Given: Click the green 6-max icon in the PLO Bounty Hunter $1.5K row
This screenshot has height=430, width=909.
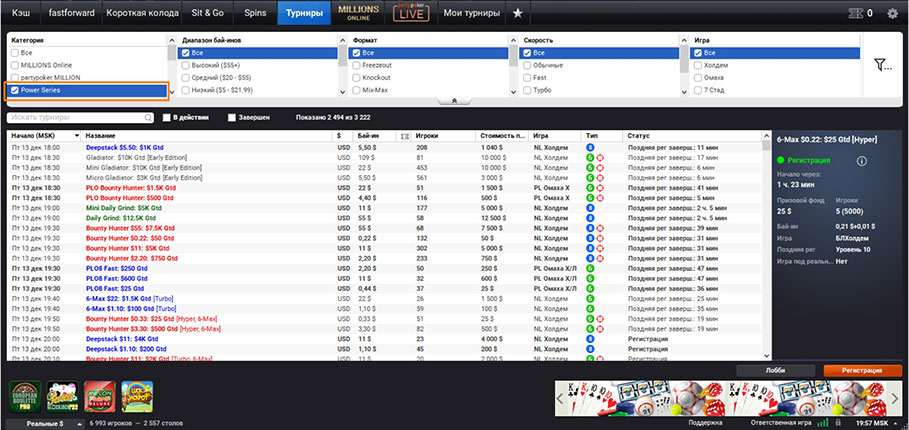Looking at the screenshot, I should coord(590,188).
